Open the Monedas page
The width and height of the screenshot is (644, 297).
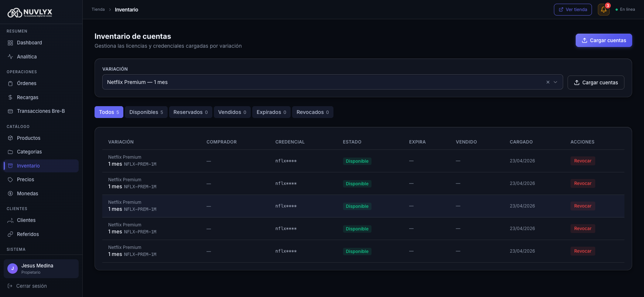point(41,193)
